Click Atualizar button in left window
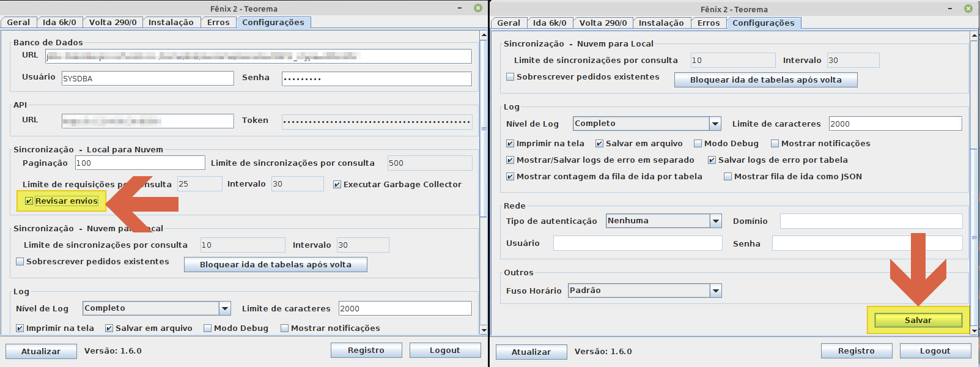Image resolution: width=980 pixels, height=367 pixels. click(41, 351)
